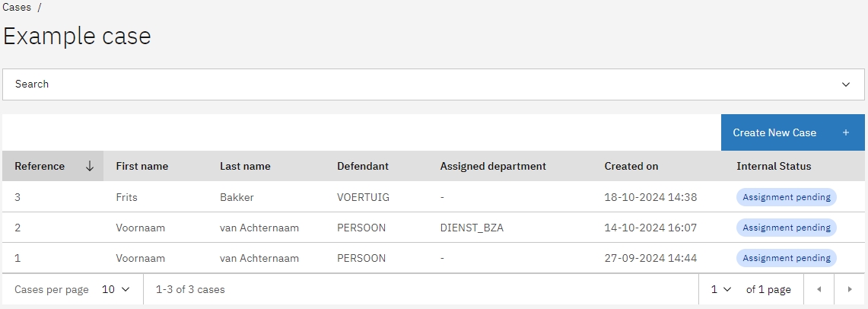Sort by the Last name column header
The image size is (868, 309).
(x=245, y=166)
